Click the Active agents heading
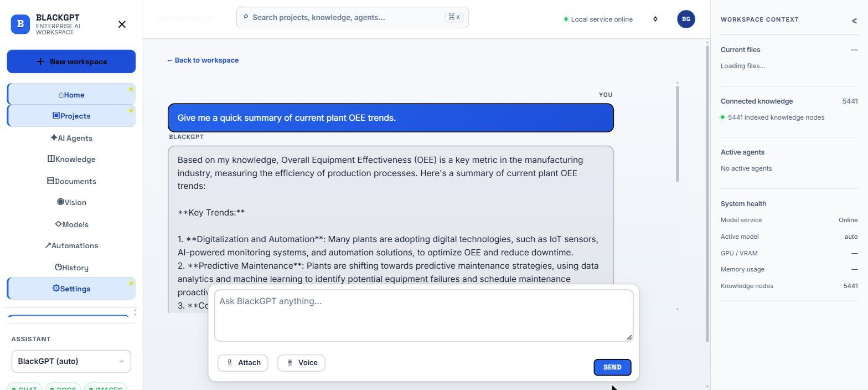 [x=742, y=152]
